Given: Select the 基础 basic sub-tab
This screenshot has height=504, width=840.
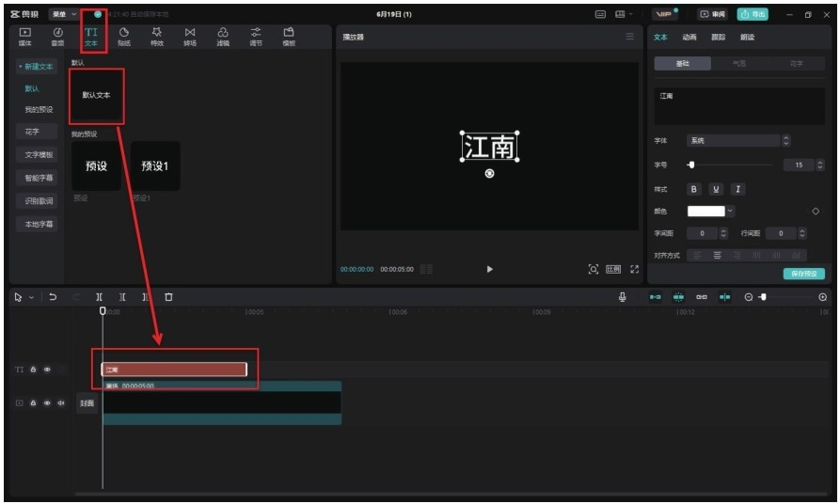Looking at the screenshot, I should (x=683, y=63).
